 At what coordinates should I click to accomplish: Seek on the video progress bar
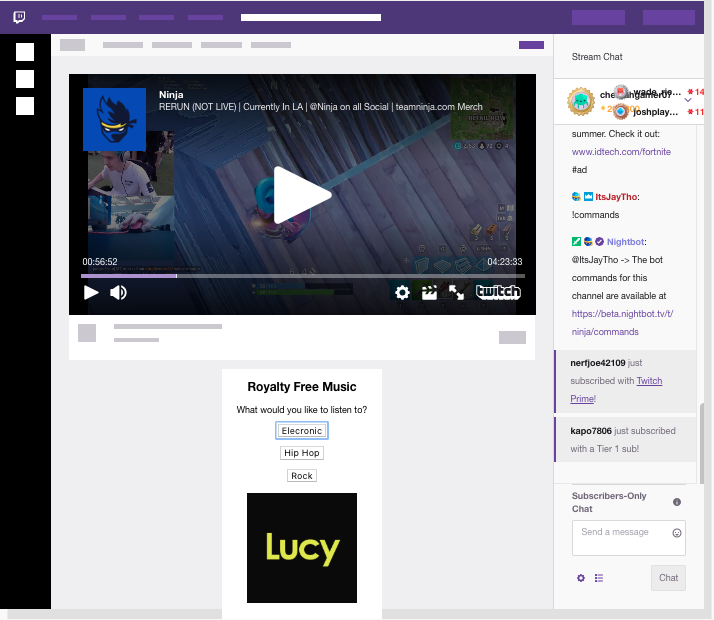click(302, 276)
